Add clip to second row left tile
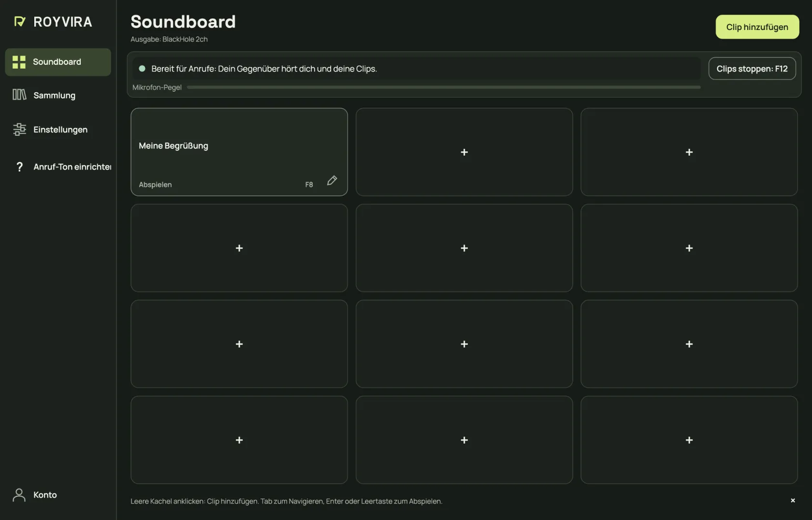The height and width of the screenshot is (520, 812). point(239,248)
